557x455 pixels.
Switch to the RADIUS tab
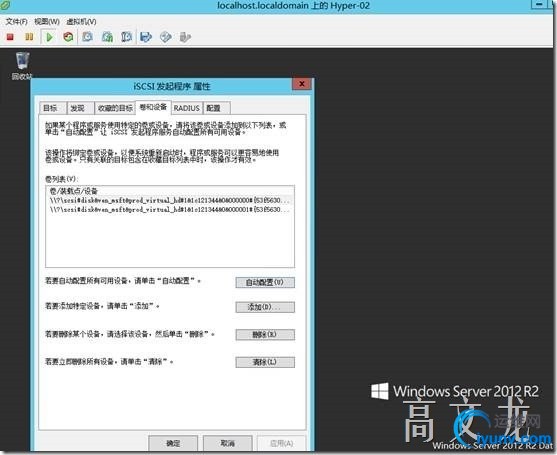187,108
